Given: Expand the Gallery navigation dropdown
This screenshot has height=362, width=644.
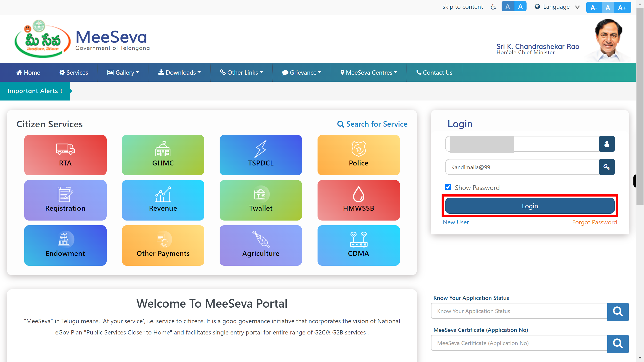Looking at the screenshot, I should [x=123, y=72].
